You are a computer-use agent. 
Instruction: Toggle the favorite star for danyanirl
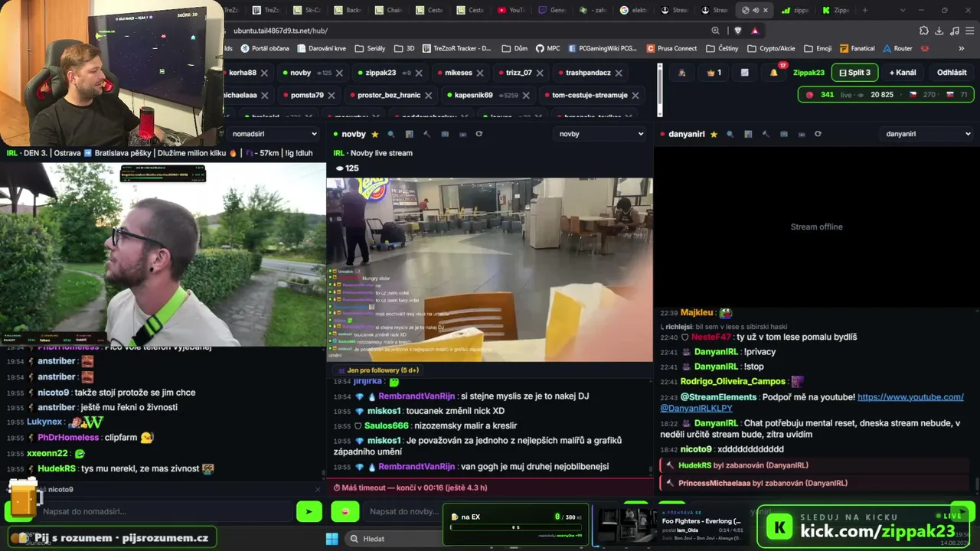[x=714, y=134]
